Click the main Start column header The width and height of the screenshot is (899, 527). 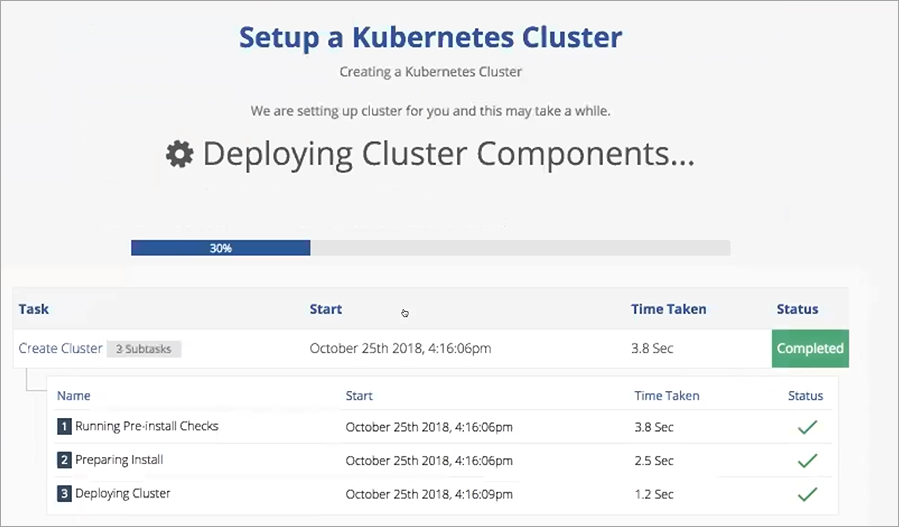pyautogui.click(x=326, y=309)
